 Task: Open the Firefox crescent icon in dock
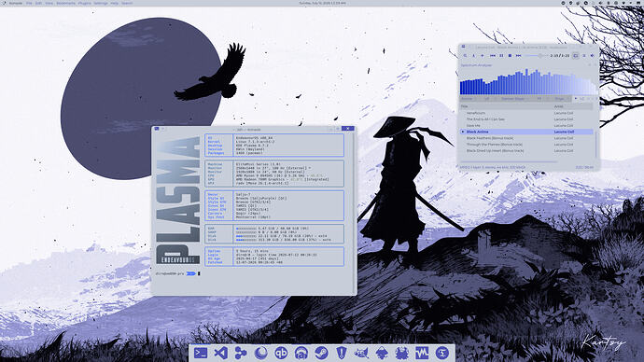tap(260, 353)
